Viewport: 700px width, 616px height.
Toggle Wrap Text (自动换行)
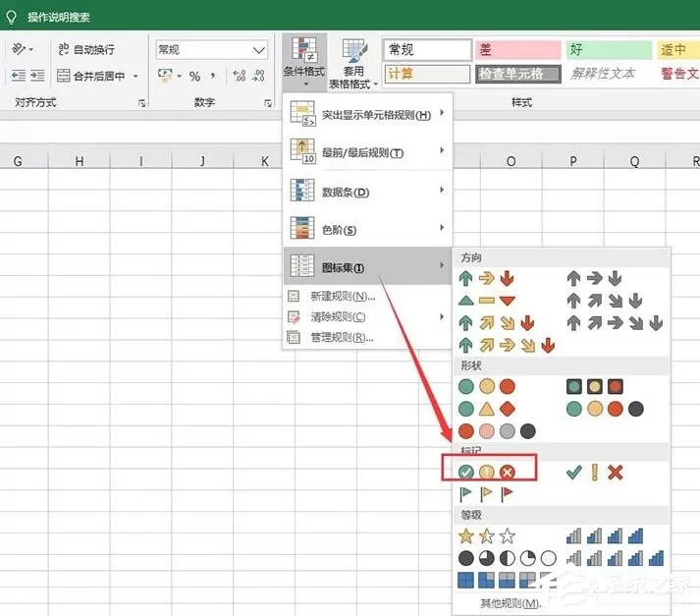[x=86, y=49]
